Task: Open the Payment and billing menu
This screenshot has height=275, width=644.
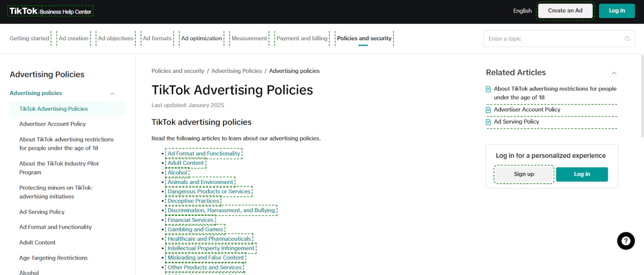Action: pyautogui.click(x=302, y=39)
